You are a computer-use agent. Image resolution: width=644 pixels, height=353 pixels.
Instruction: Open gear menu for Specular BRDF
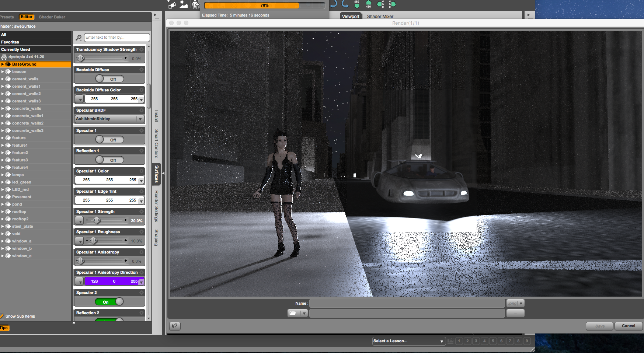point(142,110)
